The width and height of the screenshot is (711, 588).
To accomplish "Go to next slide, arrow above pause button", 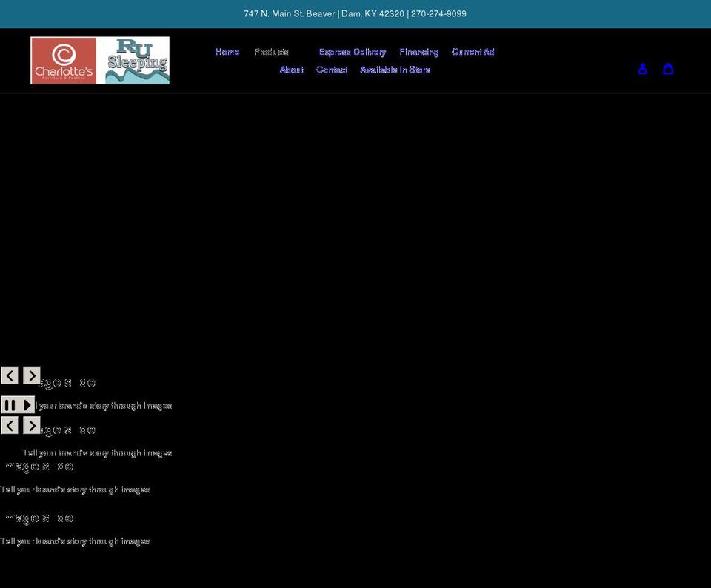I will (32, 375).
